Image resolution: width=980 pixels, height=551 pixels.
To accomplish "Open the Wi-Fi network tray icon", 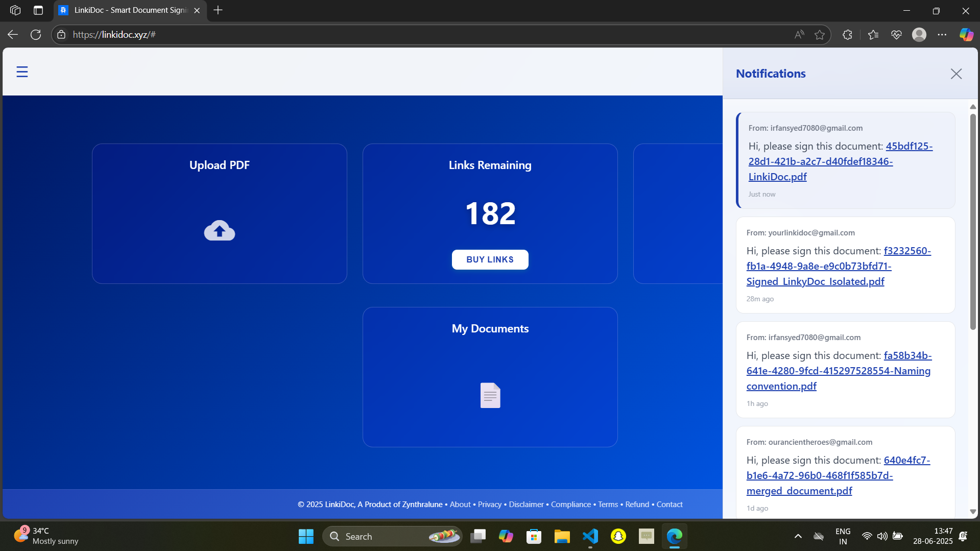I will point(867,536).
